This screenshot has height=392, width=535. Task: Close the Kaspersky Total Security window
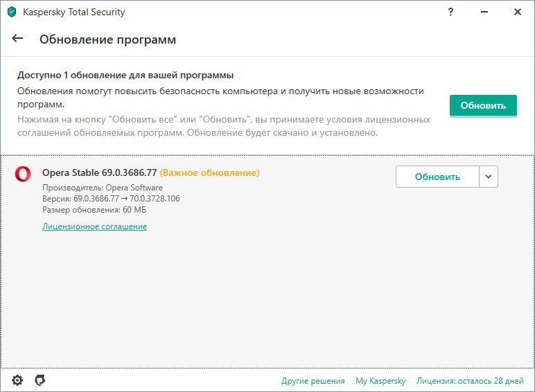[x=518, y=12]
